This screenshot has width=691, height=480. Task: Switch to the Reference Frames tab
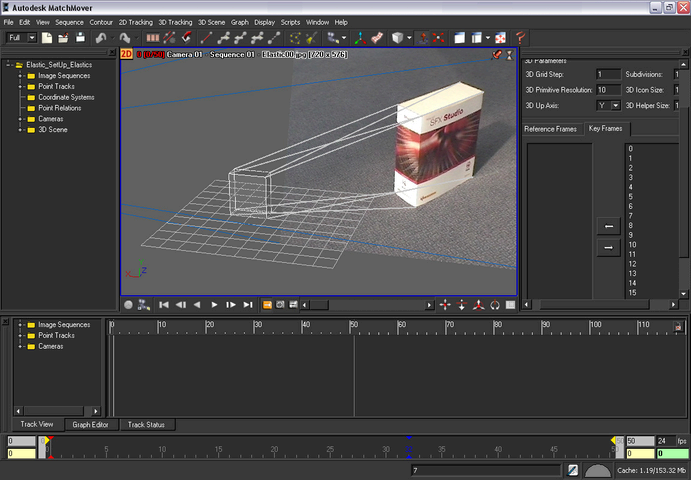550,129
